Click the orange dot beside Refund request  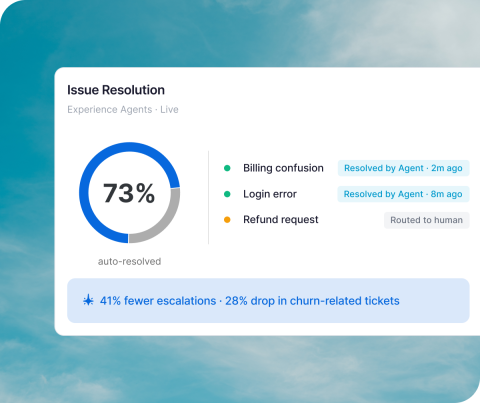click(227, 220)
